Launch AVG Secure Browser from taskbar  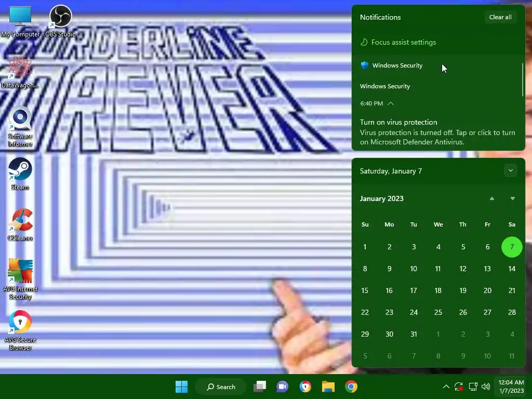click(305, 387)
